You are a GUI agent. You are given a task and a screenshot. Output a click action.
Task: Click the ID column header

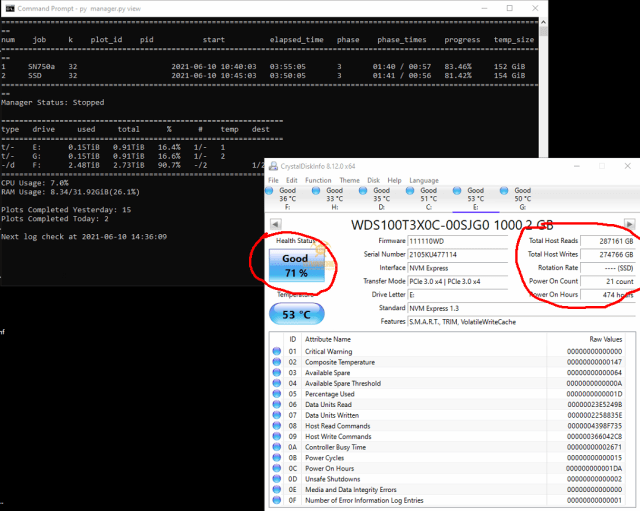[293, 339]
